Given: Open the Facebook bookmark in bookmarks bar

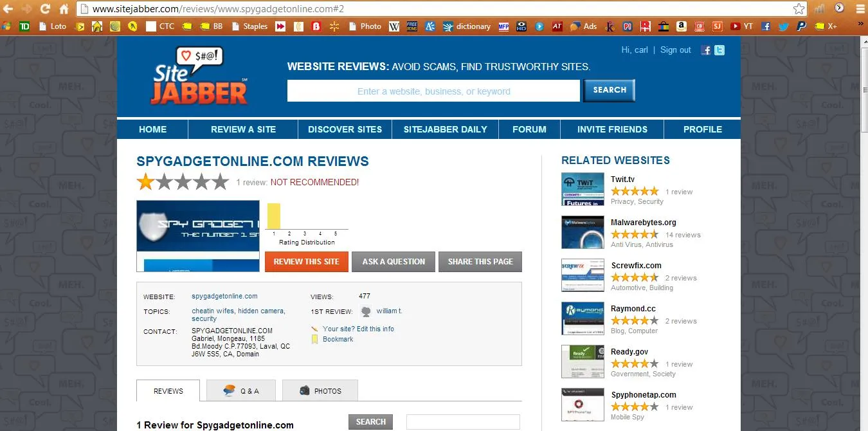Looking at the screenshot, I should [x=766, y=26].
